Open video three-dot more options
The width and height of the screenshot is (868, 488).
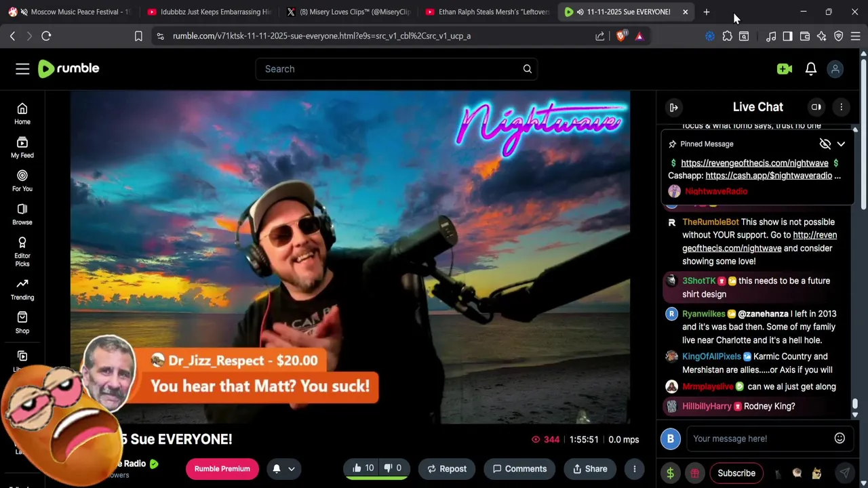click(635, 468)
